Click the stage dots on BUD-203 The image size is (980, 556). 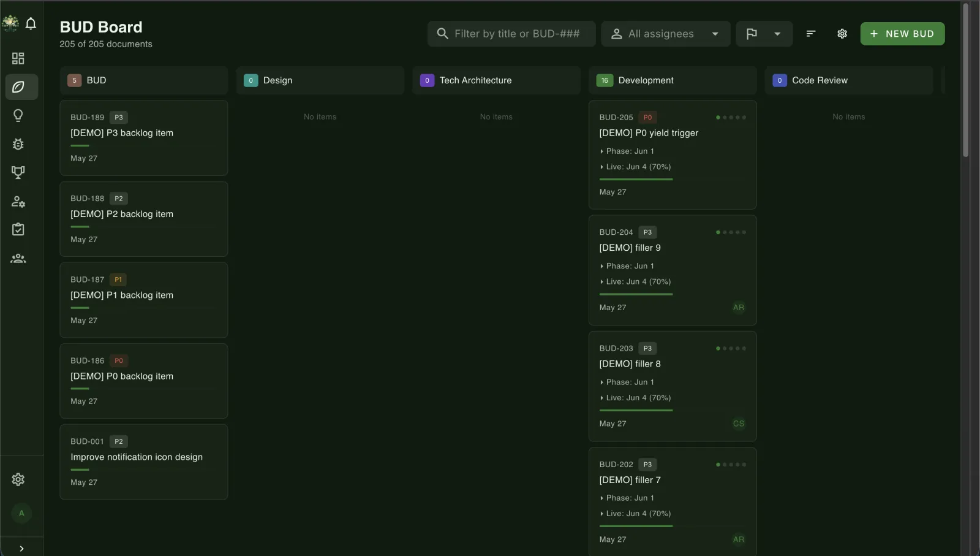[x=731, y=349]
